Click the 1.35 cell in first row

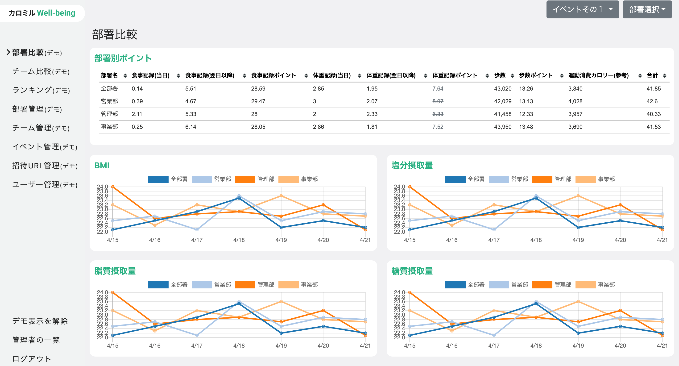(x=372, y=89)
